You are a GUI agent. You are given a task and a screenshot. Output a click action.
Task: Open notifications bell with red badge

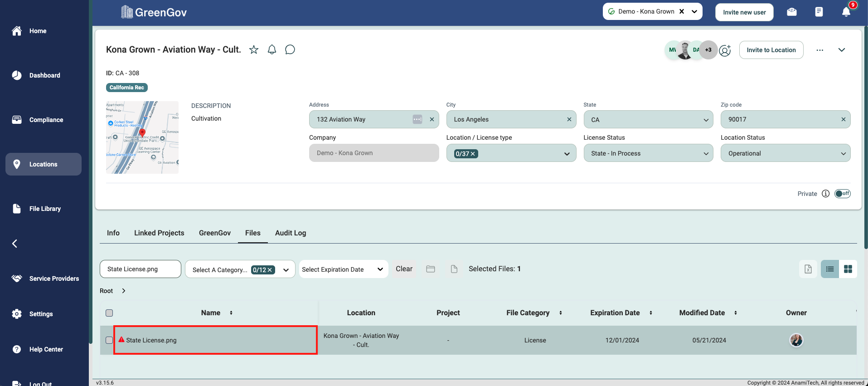(846, 12)
